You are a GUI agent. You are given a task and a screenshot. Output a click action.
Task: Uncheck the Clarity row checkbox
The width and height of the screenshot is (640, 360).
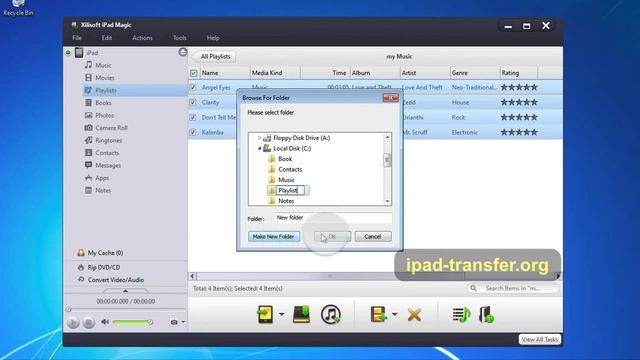pyautogui.click(x=193, y=102)
